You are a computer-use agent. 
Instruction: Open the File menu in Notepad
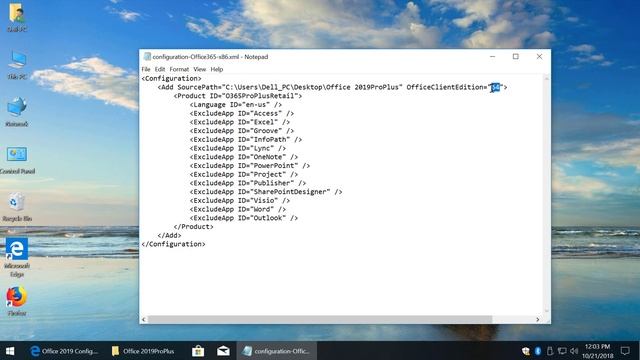point(146,69)
